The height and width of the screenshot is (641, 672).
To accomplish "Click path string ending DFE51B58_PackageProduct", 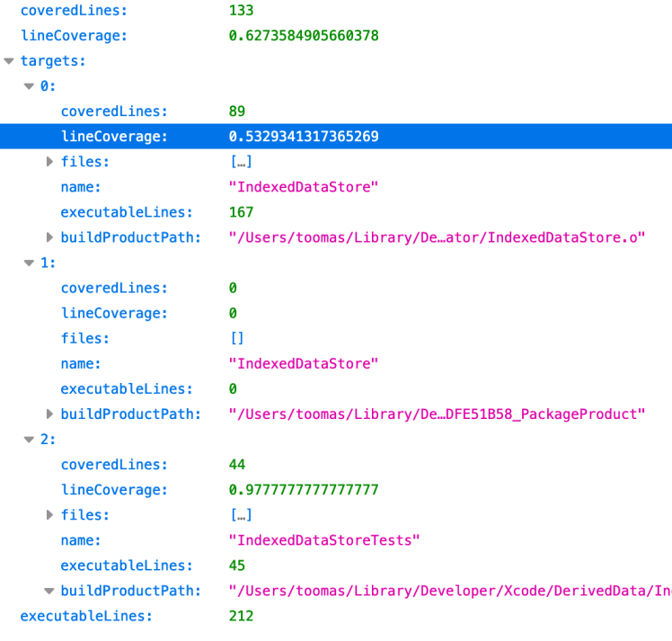I will [x=437, y=414].
